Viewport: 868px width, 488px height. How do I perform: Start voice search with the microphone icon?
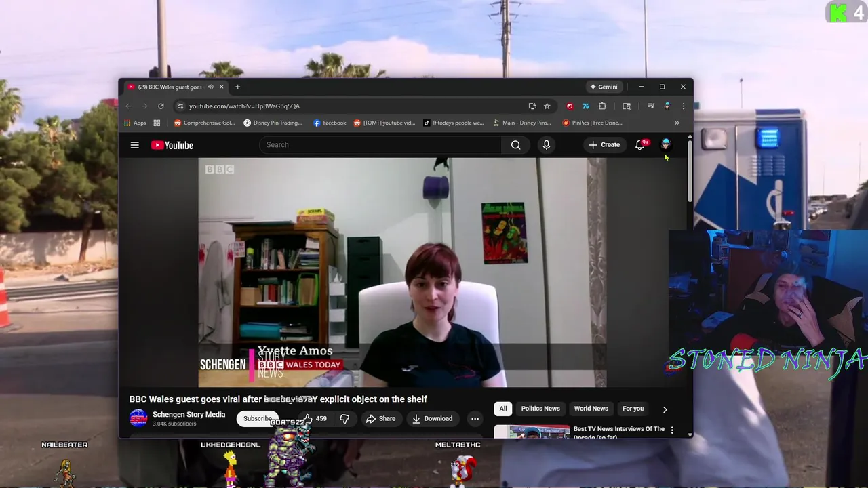[547, 145]
